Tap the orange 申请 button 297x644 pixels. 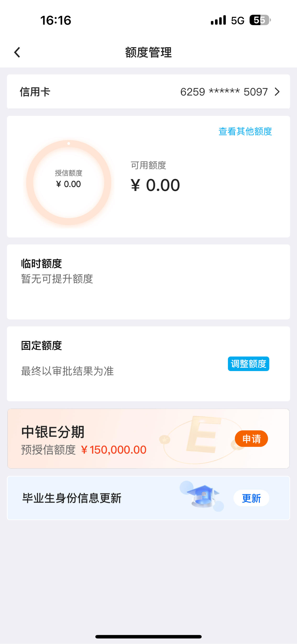click(x=251, y=439)
